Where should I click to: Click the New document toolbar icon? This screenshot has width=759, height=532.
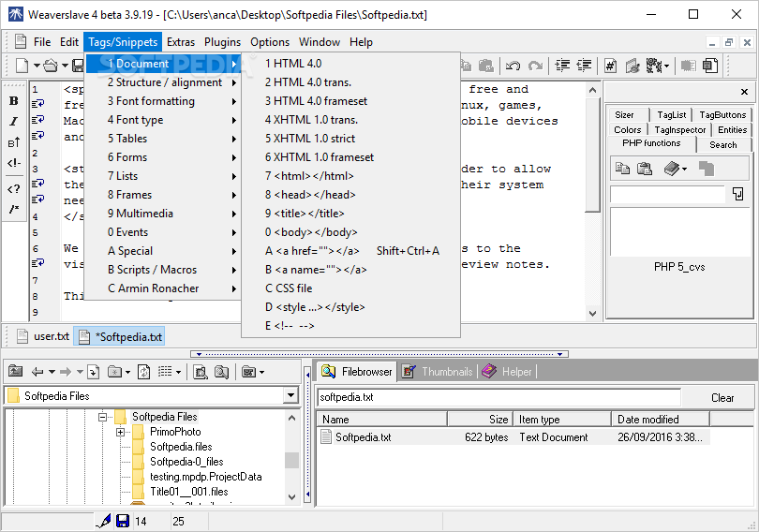[x=22, y=66]
